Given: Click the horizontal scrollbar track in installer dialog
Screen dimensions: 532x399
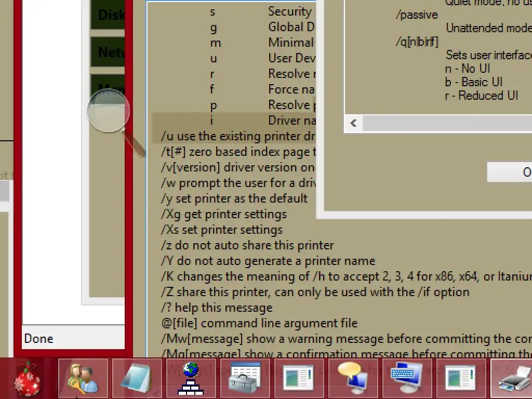Looking at the screenshot, I should click(x=447, y=123).
